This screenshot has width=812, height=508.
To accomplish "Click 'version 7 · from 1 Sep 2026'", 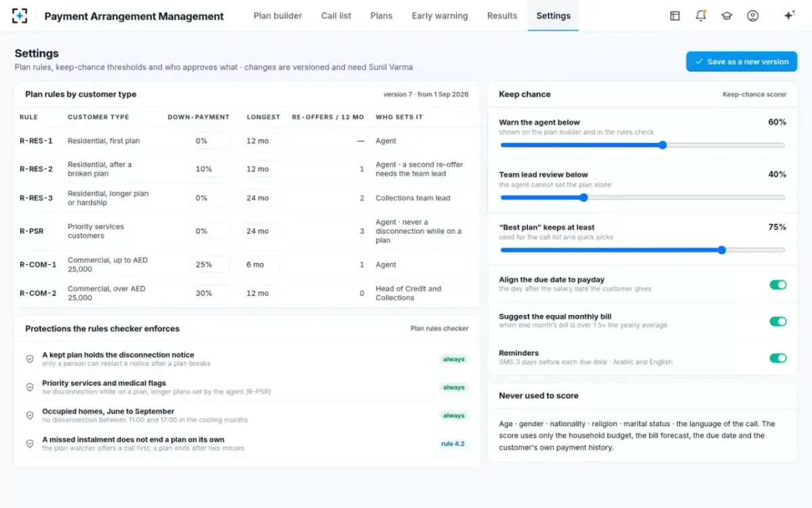I will pos(426,95).
